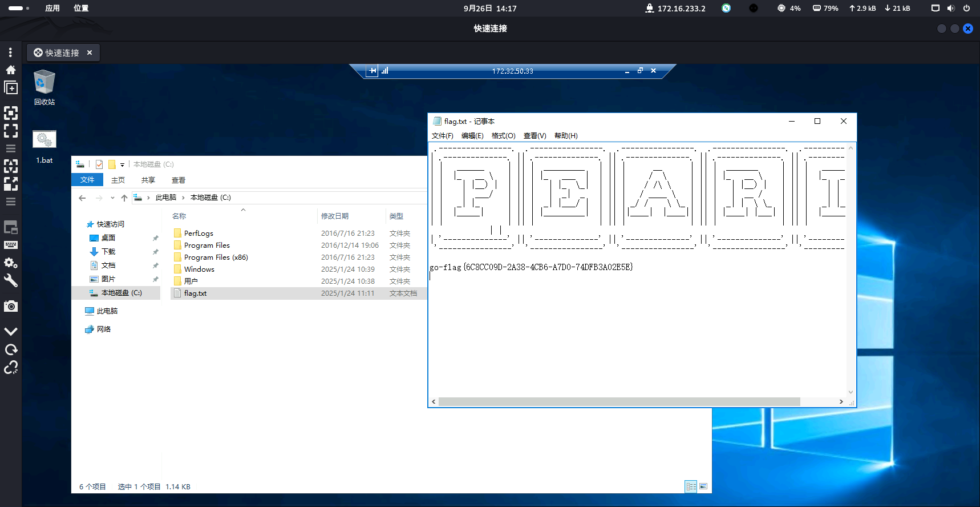This screenshot has width=980, height=507.
Task: Go back in File Explorer
Action: 82,198
